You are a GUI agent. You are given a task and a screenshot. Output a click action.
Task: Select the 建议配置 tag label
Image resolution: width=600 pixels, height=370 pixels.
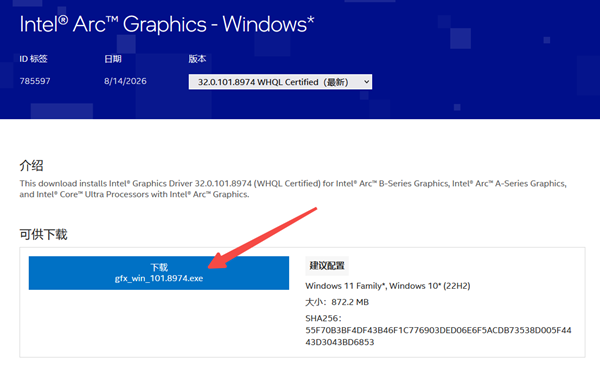327,266
